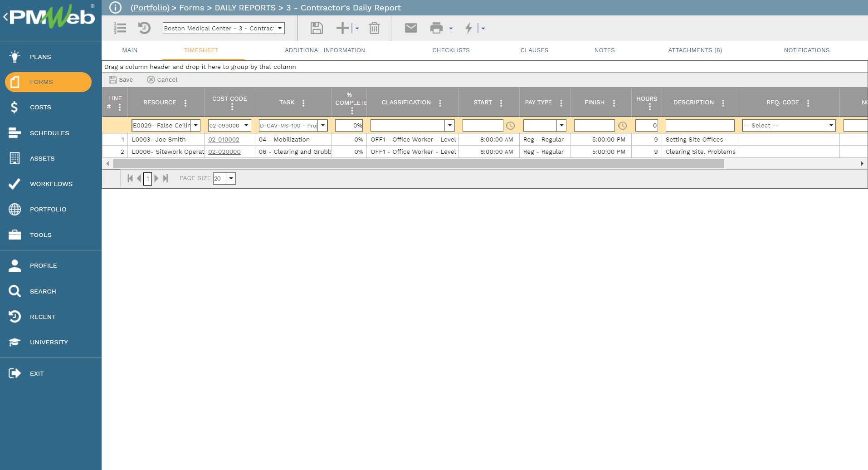The width and height of the screenshot is (868, 470).
Task: Expand the Pay Type dropdown
Action: click(561, 125)
